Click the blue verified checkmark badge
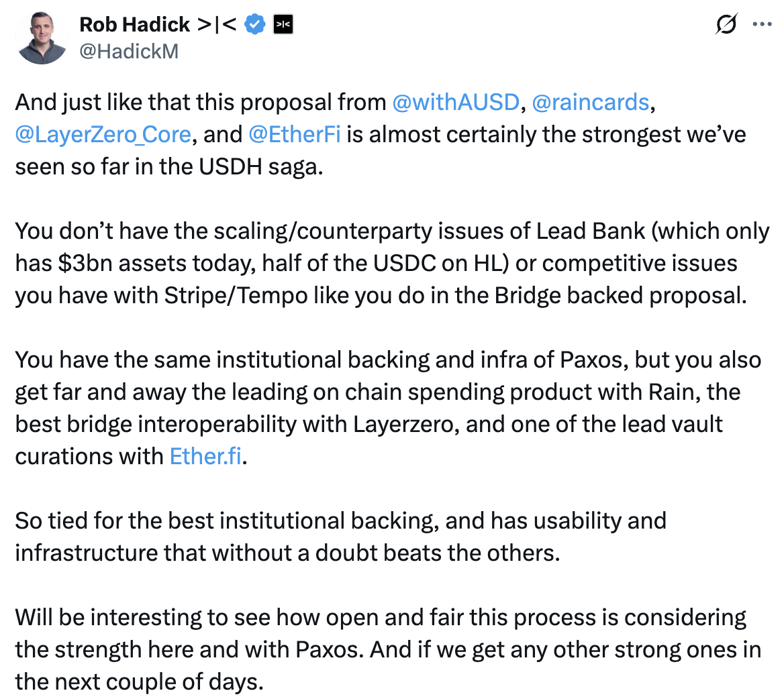The height and width of the screenshot is (699, 784). (254, 25)
